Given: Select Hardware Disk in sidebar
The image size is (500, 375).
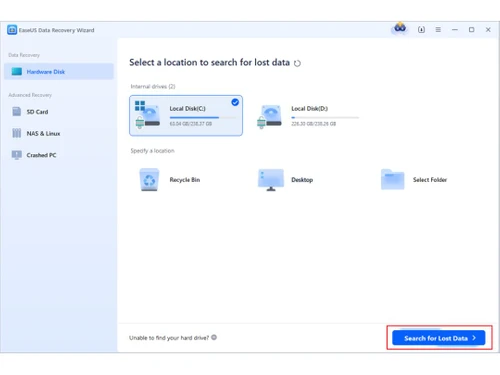Looking at the screenshot, I should pos(59,71).
